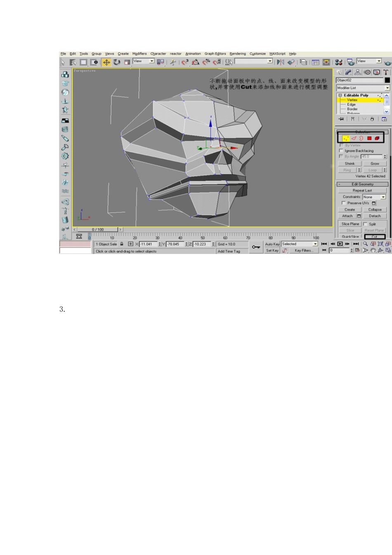Image resolution: width=392 pixels, height=555 pixels.
Task: Open the MAXScript menu
Action: tap(277, 54)
